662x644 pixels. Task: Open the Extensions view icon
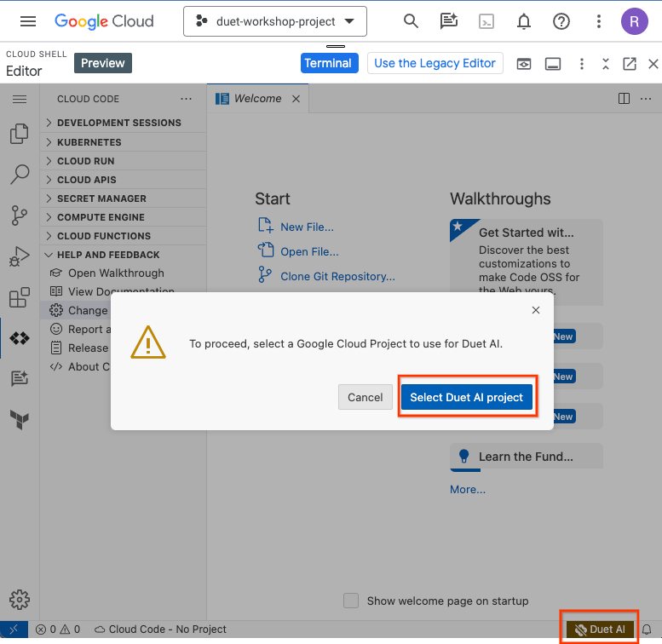coord(19,297)
